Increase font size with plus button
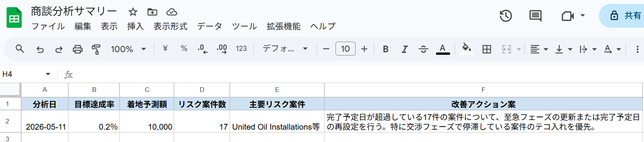This screenshot has width=644, height=142. coord(364,49)
